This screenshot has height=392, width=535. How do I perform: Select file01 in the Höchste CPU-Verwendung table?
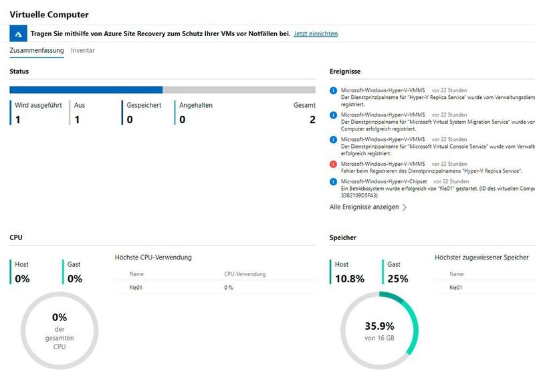[x=135, y=288]
